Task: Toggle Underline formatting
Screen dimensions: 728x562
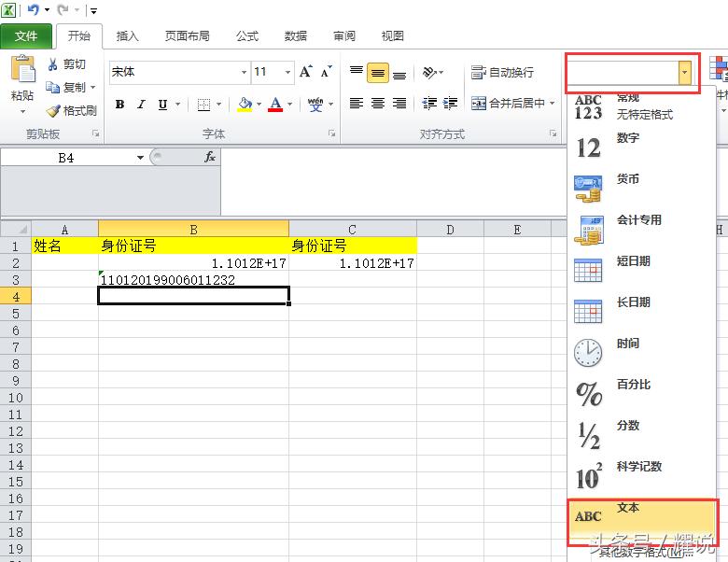Action: [162, 105]
